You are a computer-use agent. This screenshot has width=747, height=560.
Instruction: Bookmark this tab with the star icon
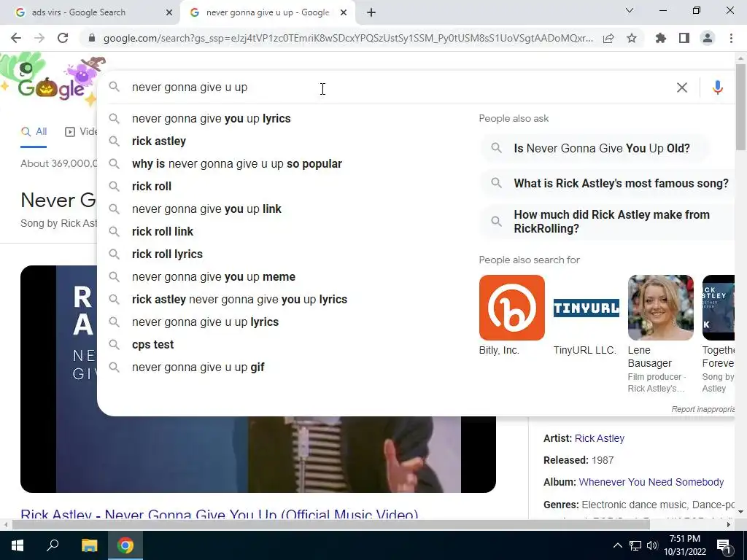point(632,38)
